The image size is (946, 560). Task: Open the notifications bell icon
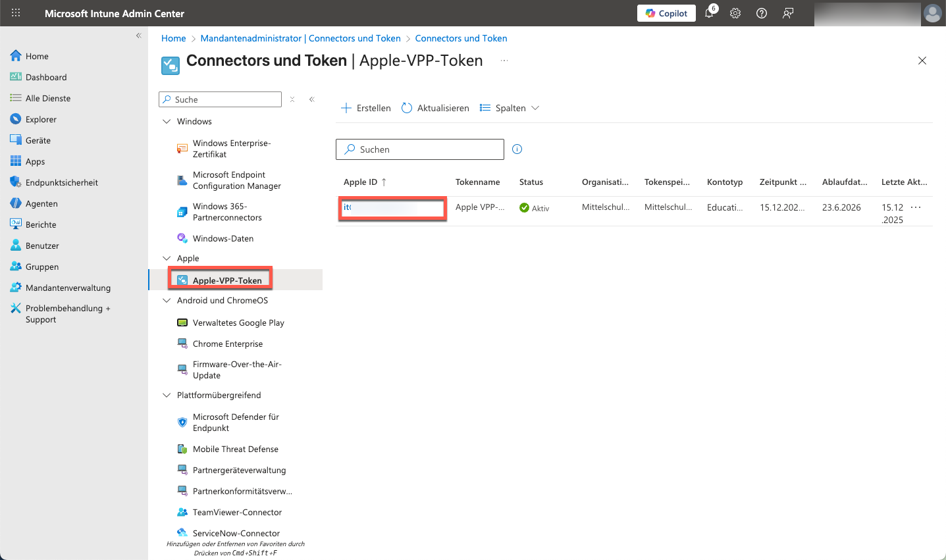[709, 13]
